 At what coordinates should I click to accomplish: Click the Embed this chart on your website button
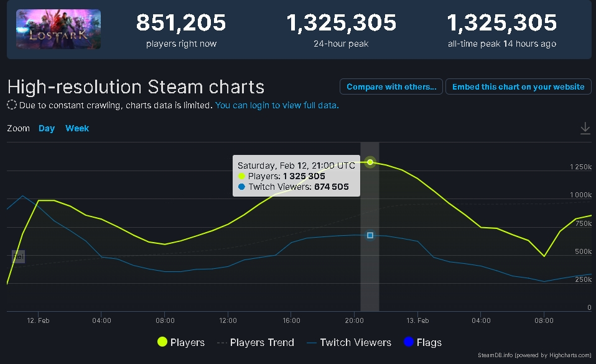point(518,86)
